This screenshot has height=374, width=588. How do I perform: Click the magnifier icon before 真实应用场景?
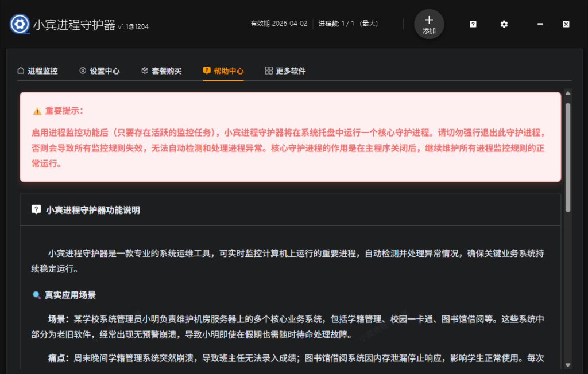pos(37,295)
